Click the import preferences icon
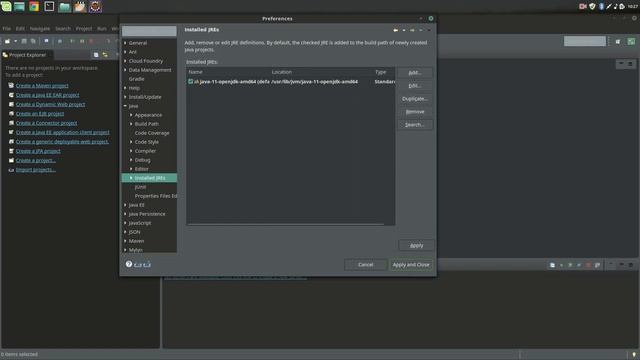Screen dimensions: 640x360 tap(138, 264)
